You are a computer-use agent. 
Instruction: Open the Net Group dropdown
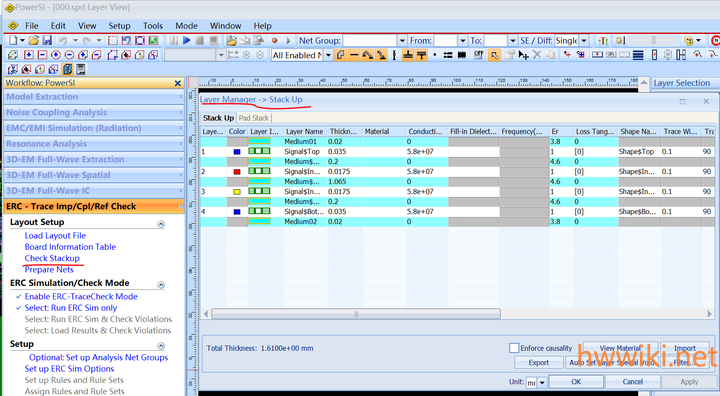pyautogui.click(x=402, y=40)
